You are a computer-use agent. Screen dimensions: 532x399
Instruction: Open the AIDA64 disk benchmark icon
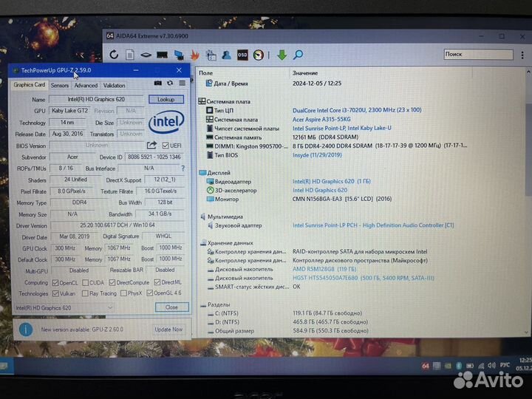pos(146,55)
